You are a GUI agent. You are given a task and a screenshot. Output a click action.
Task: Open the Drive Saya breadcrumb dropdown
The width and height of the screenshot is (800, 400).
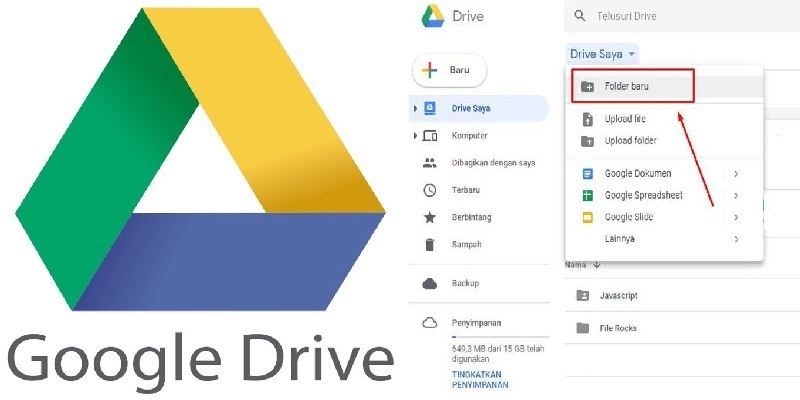603,54
